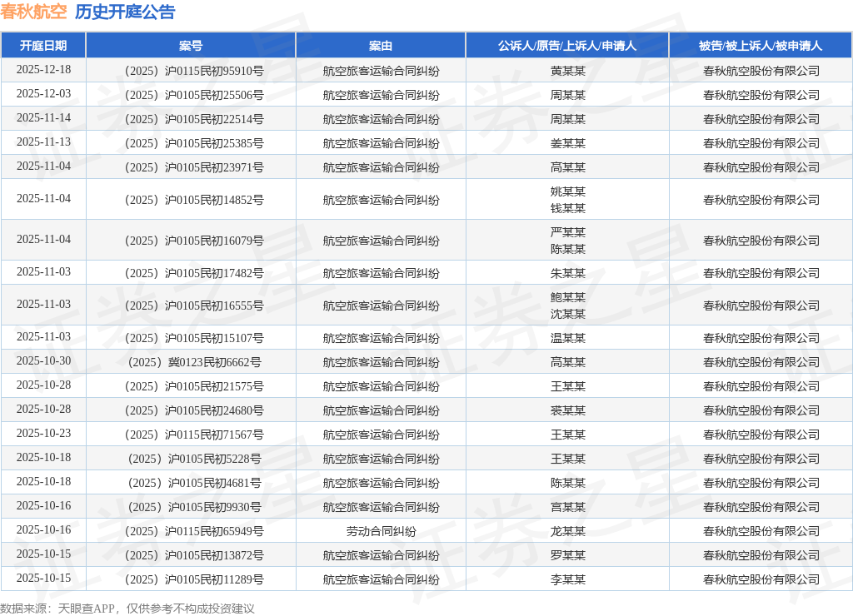Click the 案由 column header
The height and width of the screenshot is (616, 853).
click(x=381, y=46)
